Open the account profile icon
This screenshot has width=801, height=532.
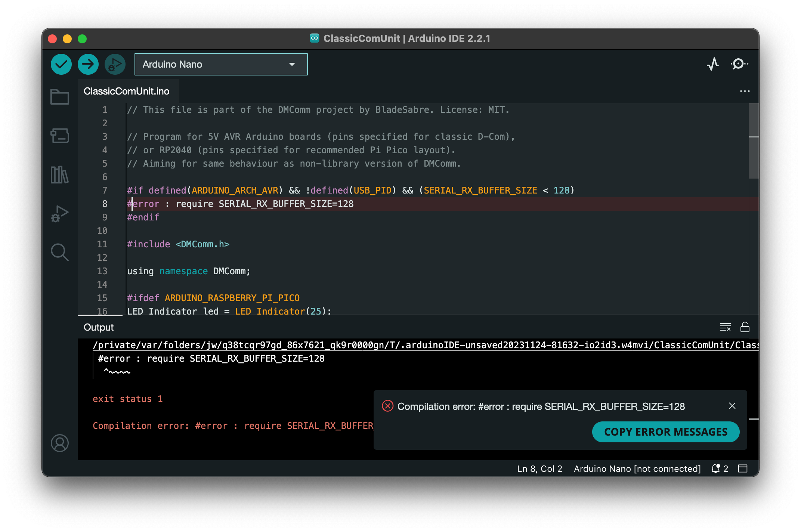60,443
